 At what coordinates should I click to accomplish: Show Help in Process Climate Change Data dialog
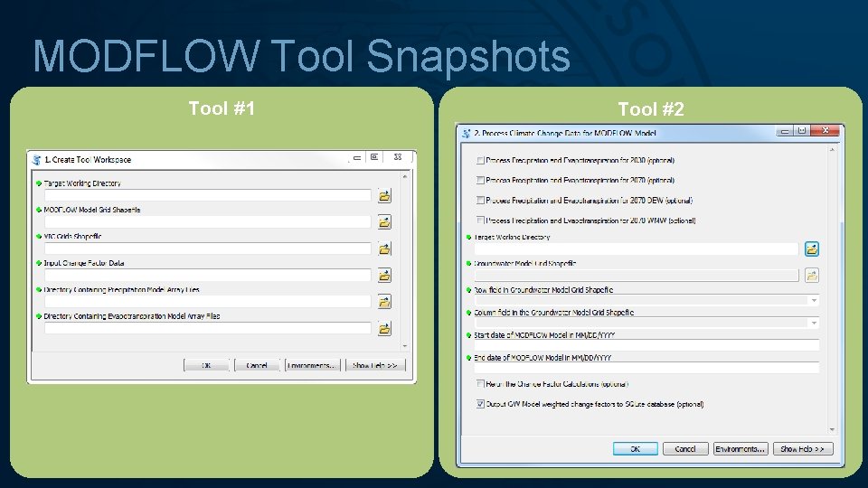click(x=803, y=449)
